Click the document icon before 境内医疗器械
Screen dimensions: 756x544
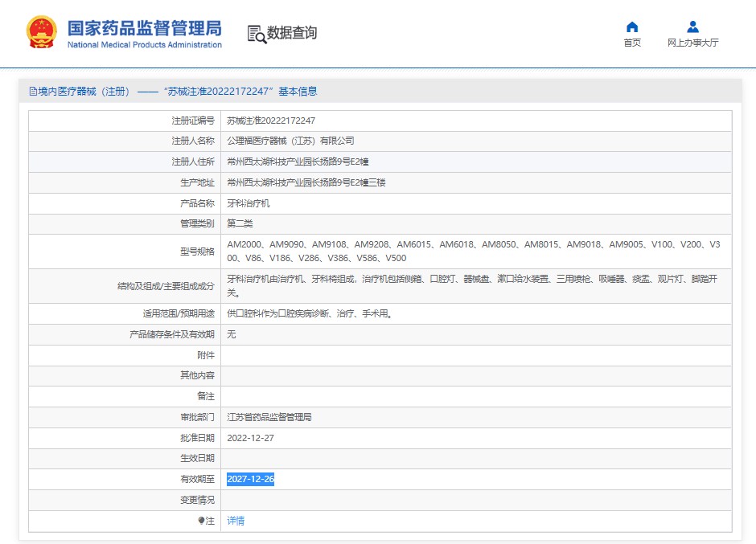[33, 92]
